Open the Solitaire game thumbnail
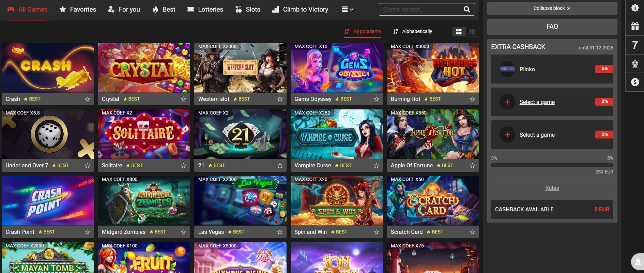The height and width of the screenshot is (273, 644). click(144, 134)
